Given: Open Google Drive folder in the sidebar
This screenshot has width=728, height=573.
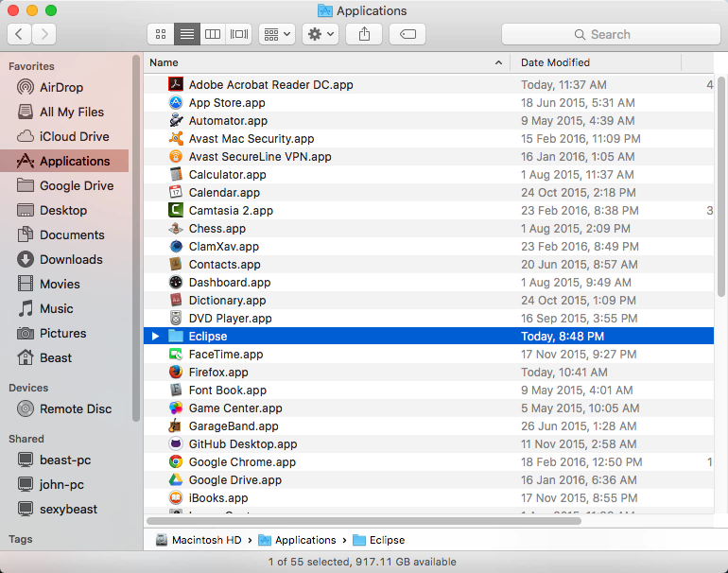Looking at the screenshot, I should [64, 185].
